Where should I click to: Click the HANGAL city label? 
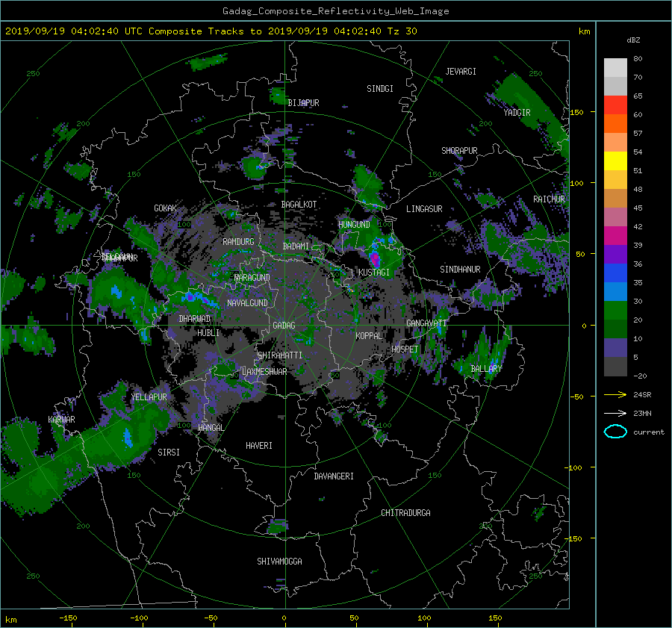tap(211, 428)
